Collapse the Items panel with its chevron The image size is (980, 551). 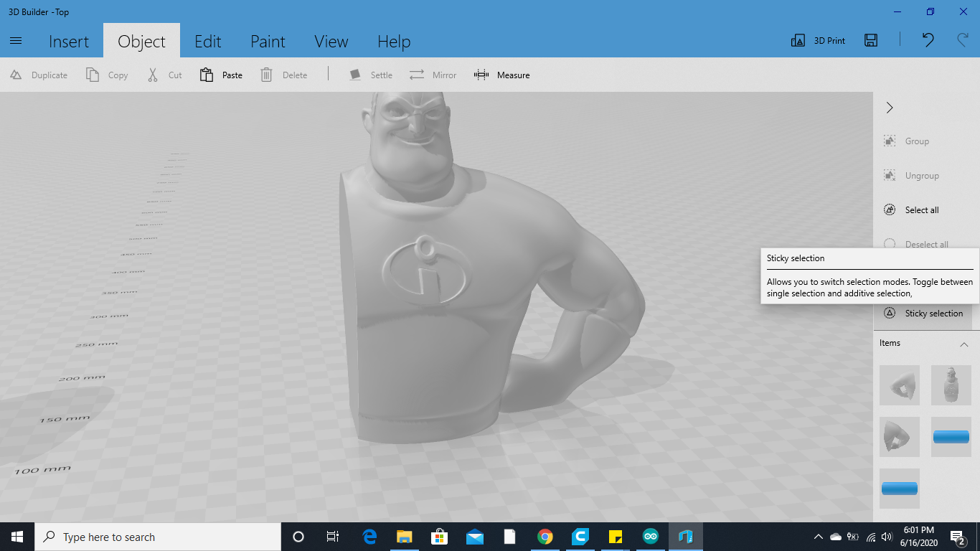[x=964, y=344]
